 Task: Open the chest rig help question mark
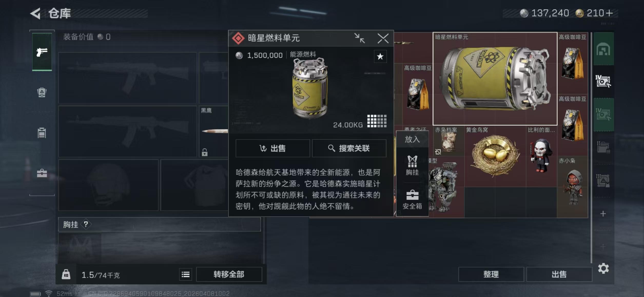(86, 224)
